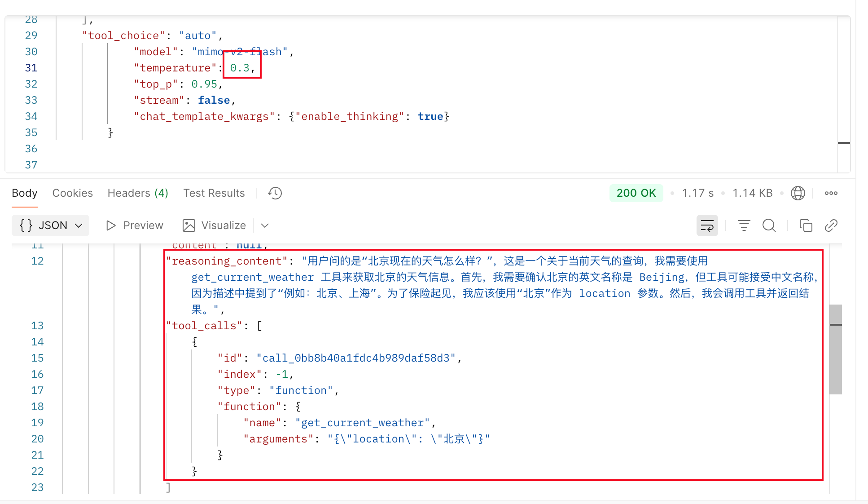Place the cursor on the temperature value 0.3
868x504 pixels.
point(240,68)
